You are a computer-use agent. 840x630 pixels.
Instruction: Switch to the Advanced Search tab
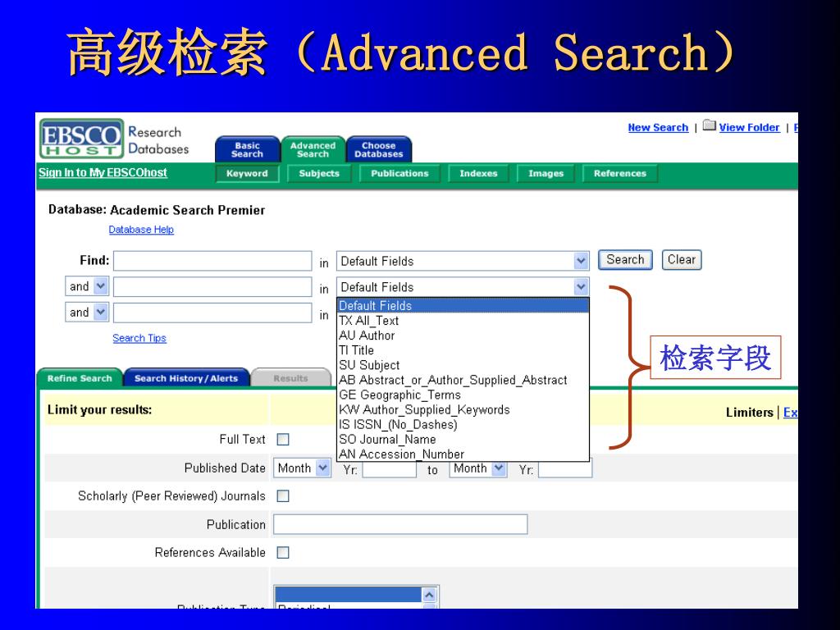tap(313, 149)
